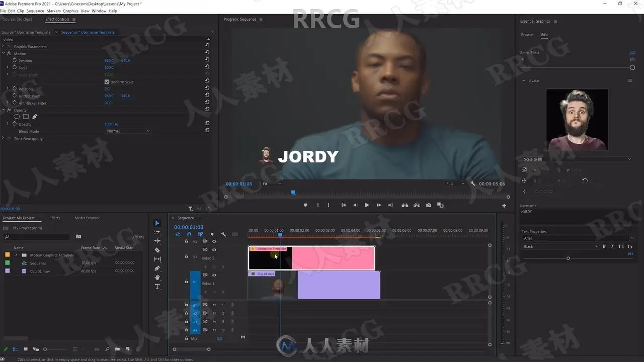Open the Sequence menu

(x=35, y=11)
